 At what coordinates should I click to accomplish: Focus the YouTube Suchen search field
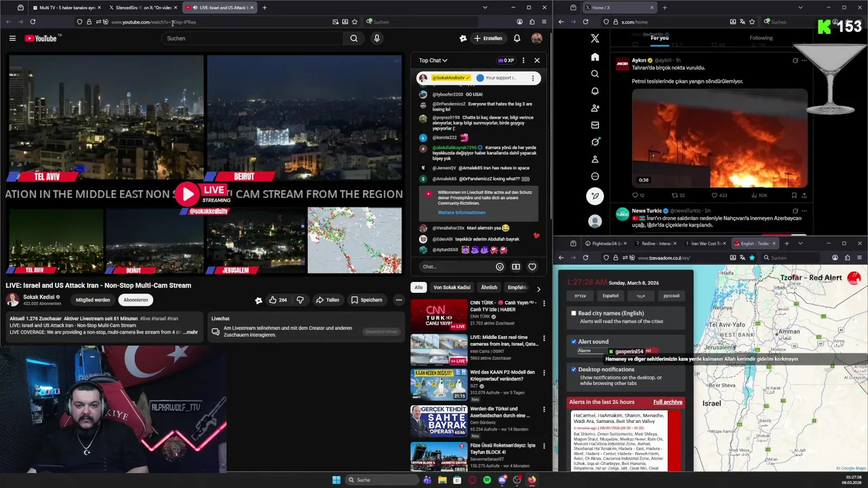pos(253,39)
